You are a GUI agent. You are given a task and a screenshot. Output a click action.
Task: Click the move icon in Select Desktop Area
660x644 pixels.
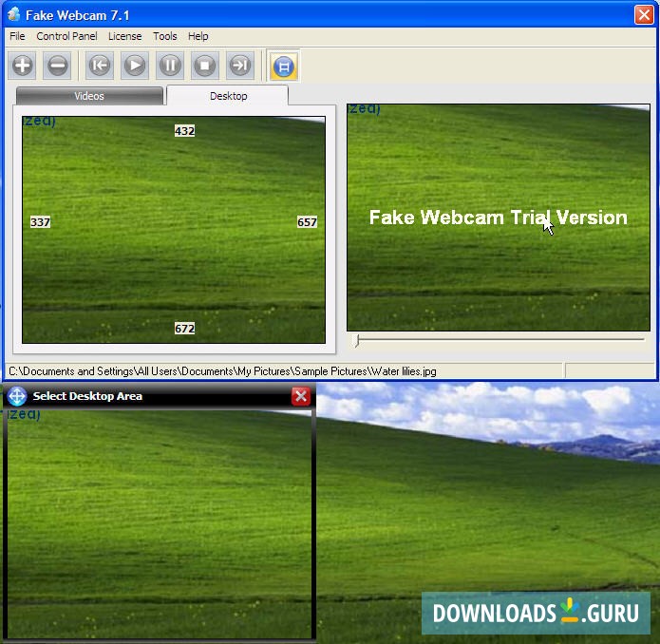[x=17, y=396]
